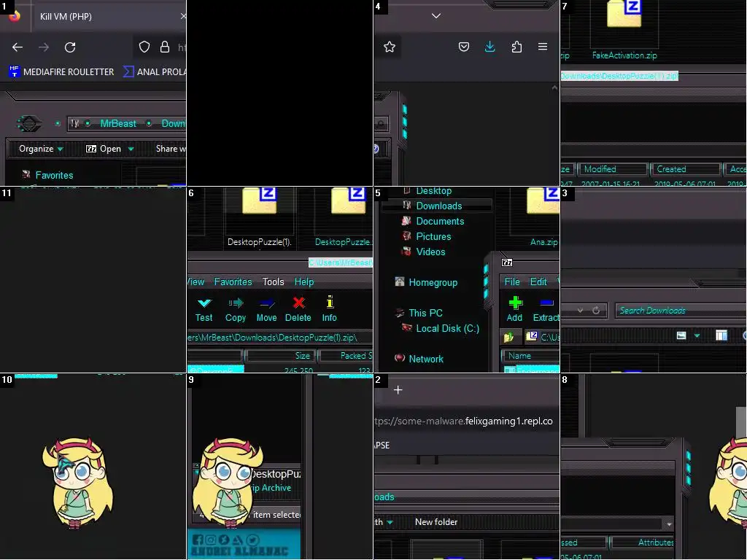The image size is (747, 560).
Task: Reload the page in Firefox
Action: [x=70, y=47]
